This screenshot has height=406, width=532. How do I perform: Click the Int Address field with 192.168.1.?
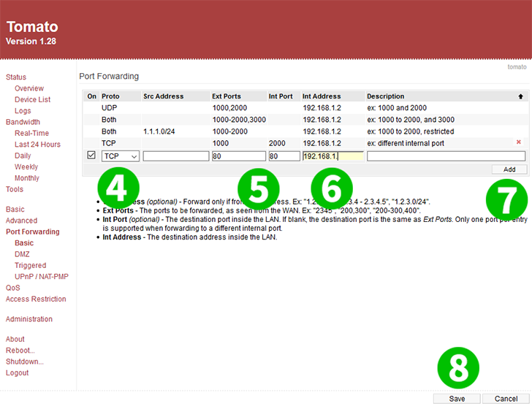[x=332, y=156]
